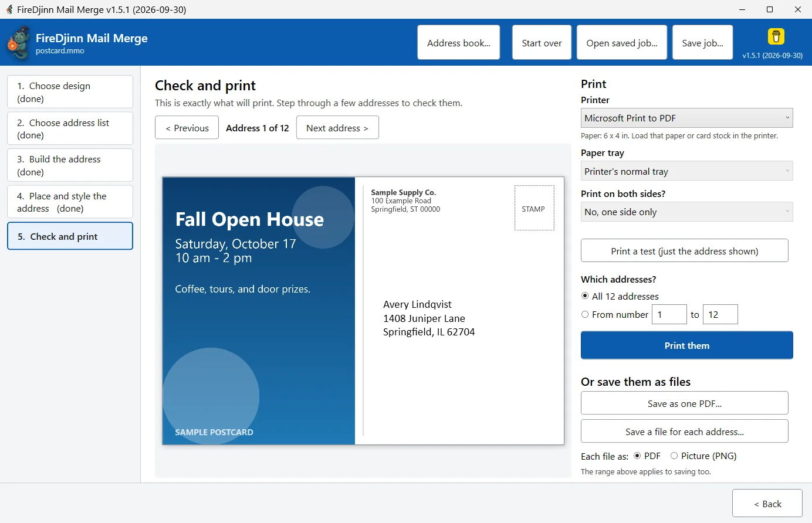Click the From number start field
The width and height of the screenshot is (812, 523).
[669, 314]
